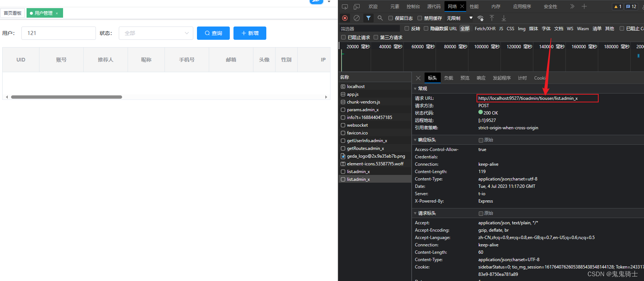Close the 用户管理 page tab
Viewport: 644px width, 281px height.
pos(57,13)
